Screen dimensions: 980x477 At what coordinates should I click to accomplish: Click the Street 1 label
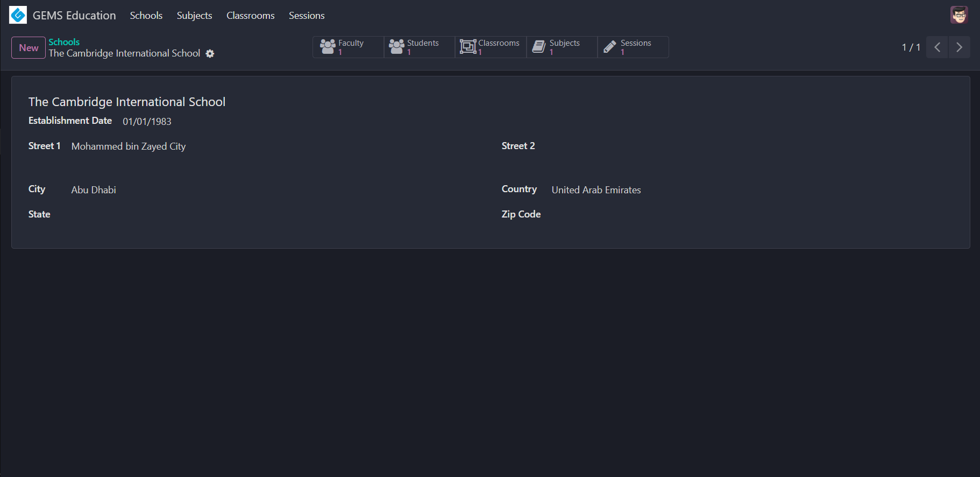tap(45, 146)
